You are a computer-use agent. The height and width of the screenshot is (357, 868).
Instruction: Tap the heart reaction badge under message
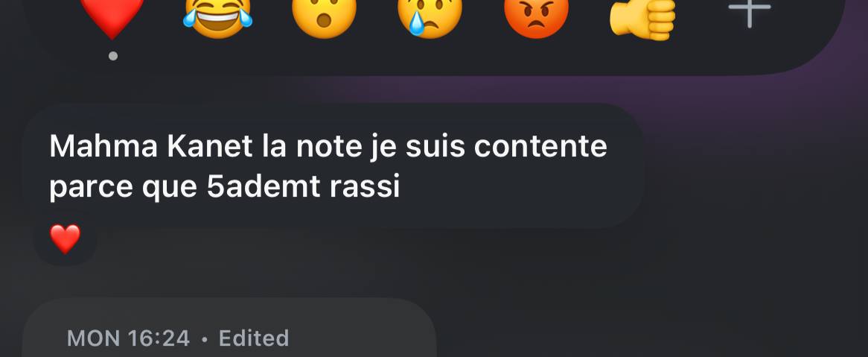(x=66, y=239)
